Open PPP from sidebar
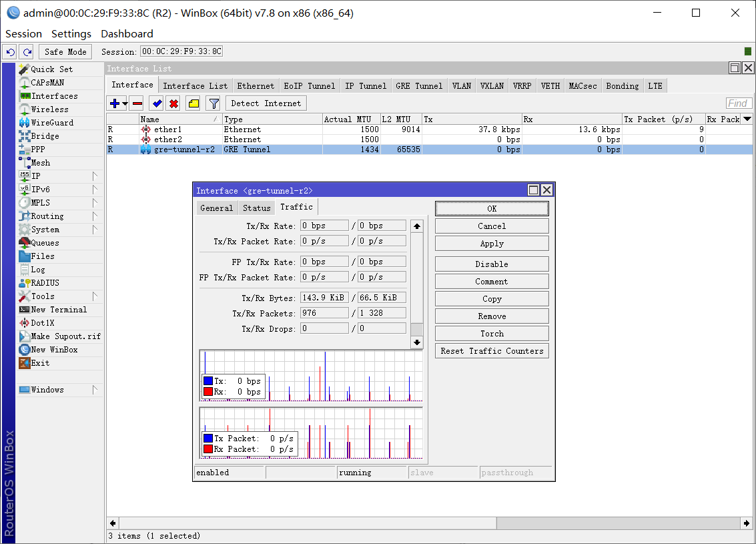This screenshot has height=544, width=756. [37, 150]
